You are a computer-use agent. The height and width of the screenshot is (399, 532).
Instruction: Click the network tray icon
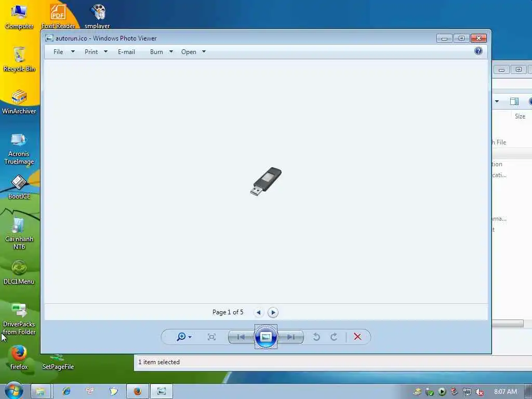(467, 392)
